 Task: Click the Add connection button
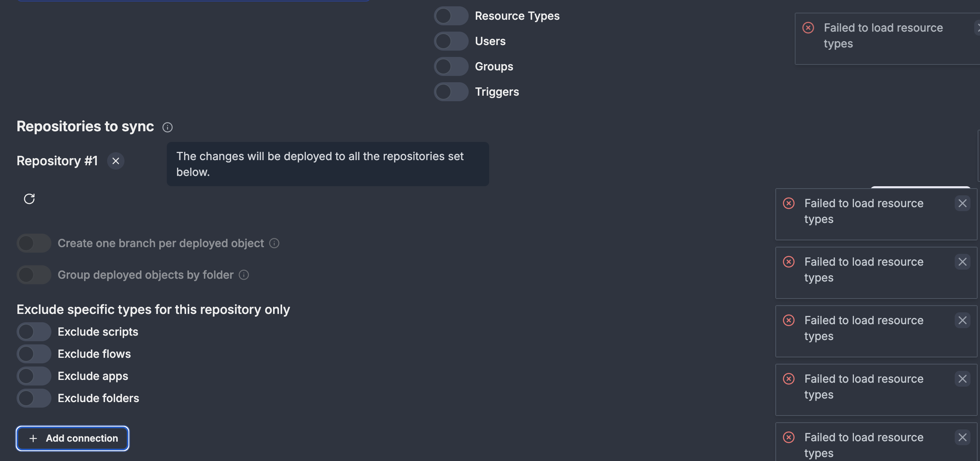[72, 438]
